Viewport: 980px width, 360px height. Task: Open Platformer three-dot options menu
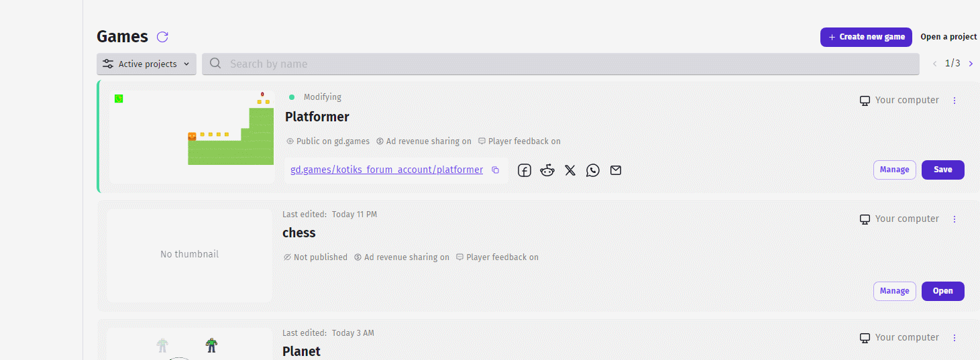955,101
